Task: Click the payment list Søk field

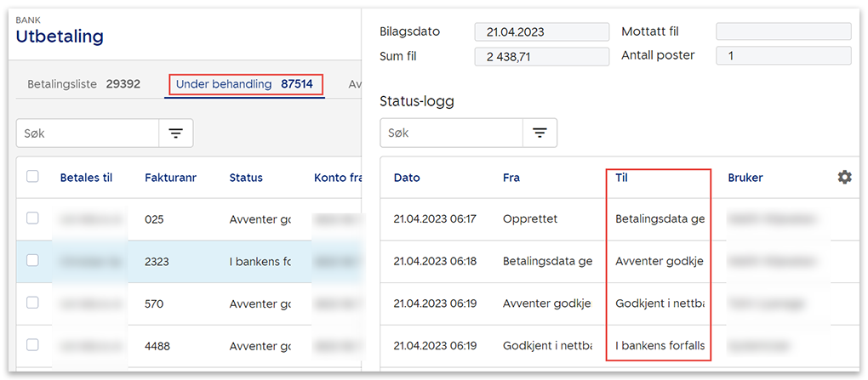Action: [88, 133]
